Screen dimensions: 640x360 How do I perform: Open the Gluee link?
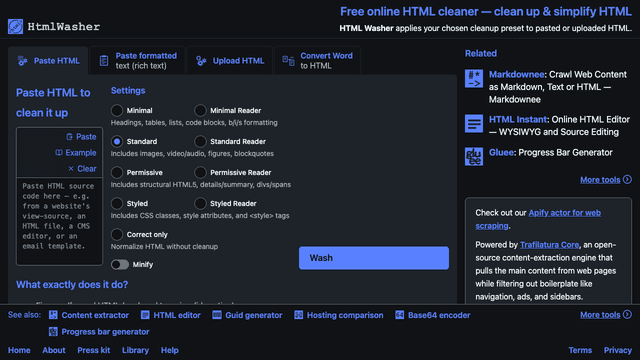pos(501,152)
